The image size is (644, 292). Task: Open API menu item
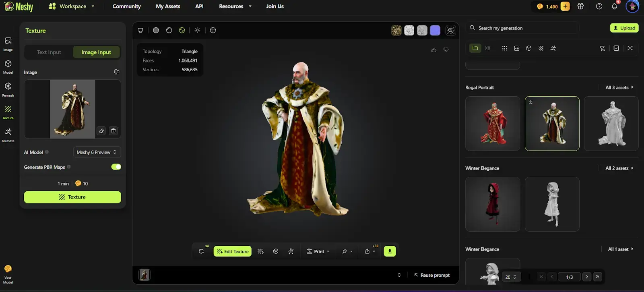point(199,6)
